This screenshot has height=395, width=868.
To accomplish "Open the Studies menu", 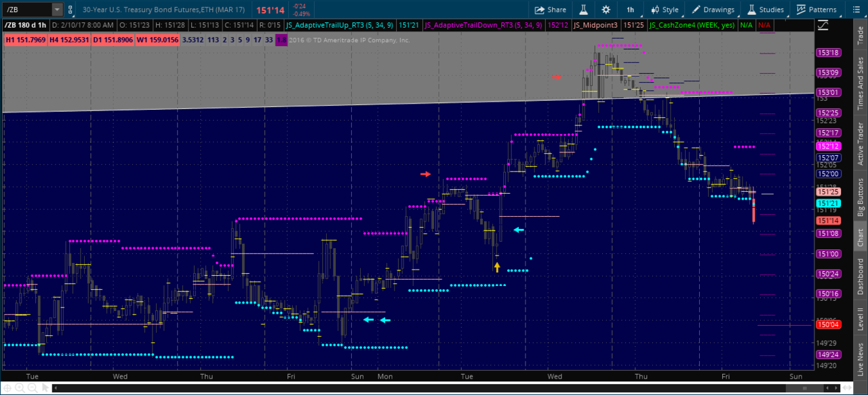I will (x=766, y=9).
